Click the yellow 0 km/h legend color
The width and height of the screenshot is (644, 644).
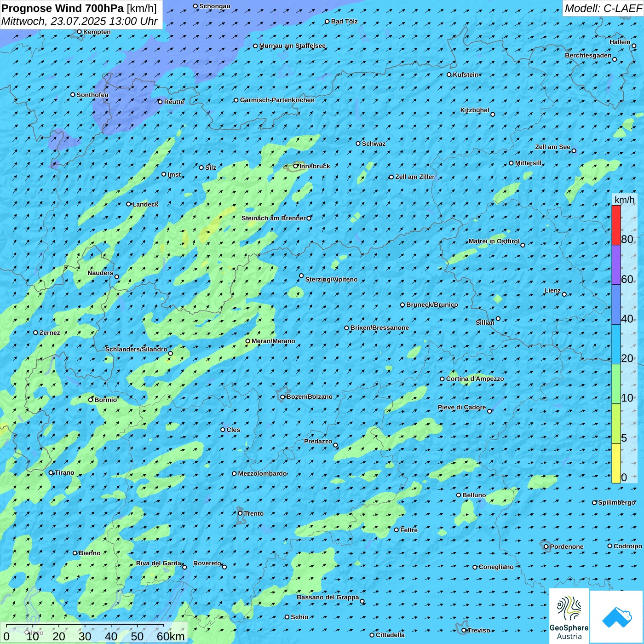pyautogui.click(x=616, y=463)
